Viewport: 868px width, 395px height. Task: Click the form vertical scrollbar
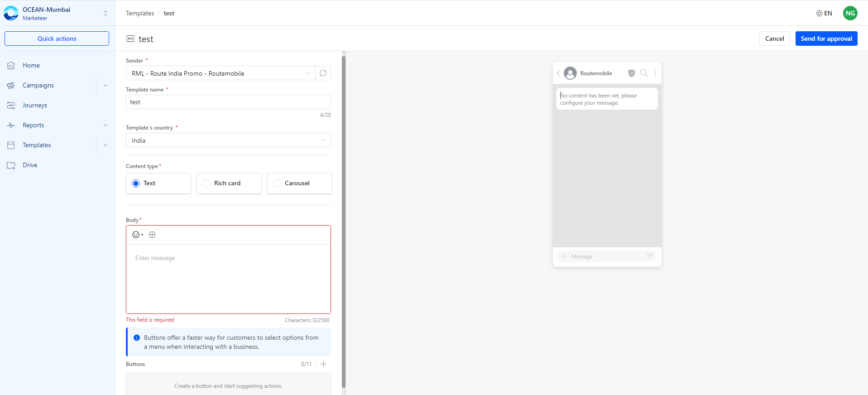tap(344, 222)
